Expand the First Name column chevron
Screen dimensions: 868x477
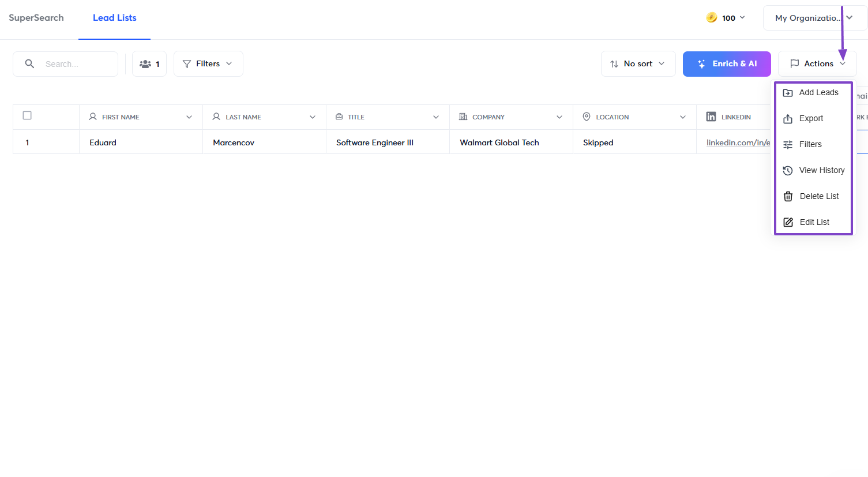coord(189,117)
